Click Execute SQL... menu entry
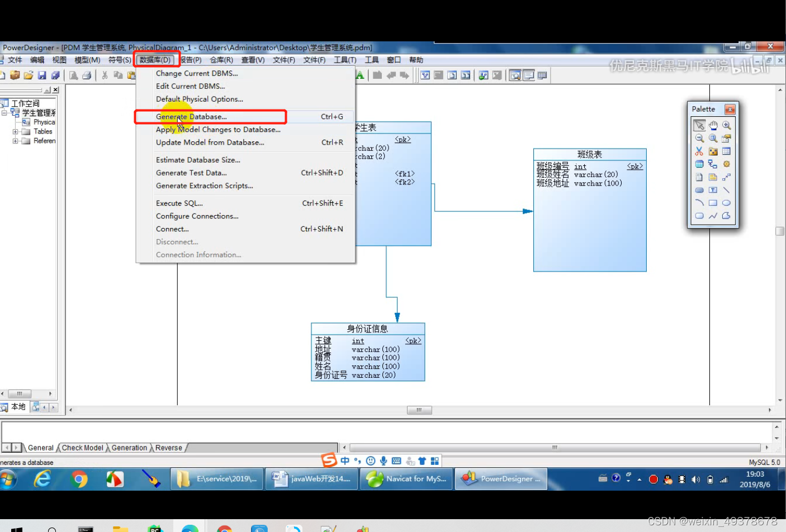 [x=179, y=203]
